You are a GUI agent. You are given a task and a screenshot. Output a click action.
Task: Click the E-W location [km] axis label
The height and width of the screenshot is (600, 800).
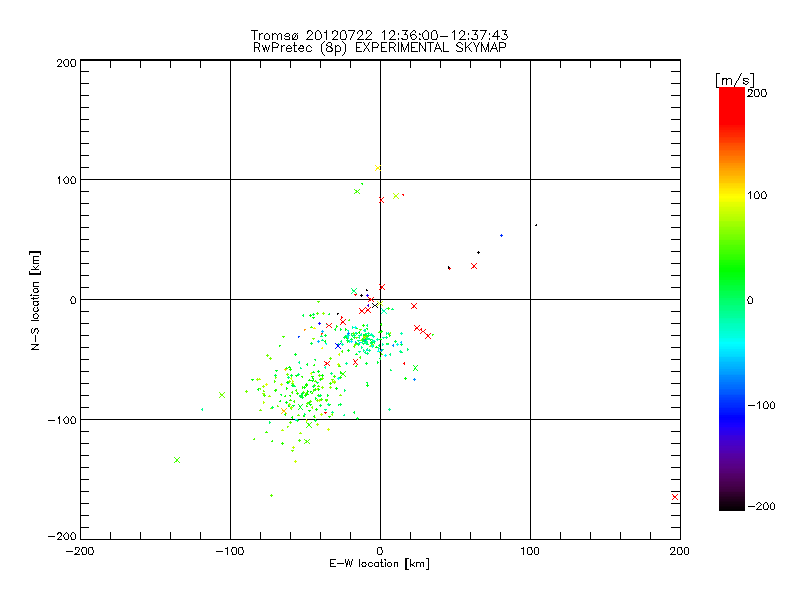pos(379,564)
